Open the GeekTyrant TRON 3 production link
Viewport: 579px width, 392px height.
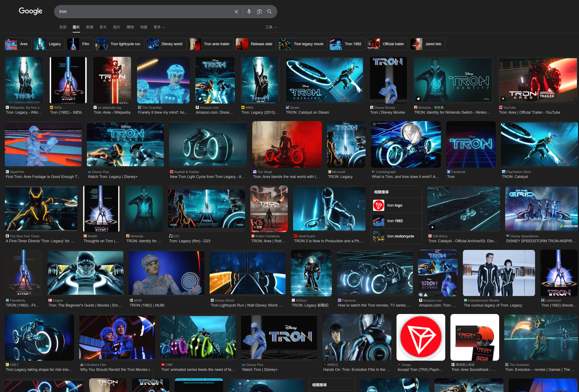coord(328,241)
